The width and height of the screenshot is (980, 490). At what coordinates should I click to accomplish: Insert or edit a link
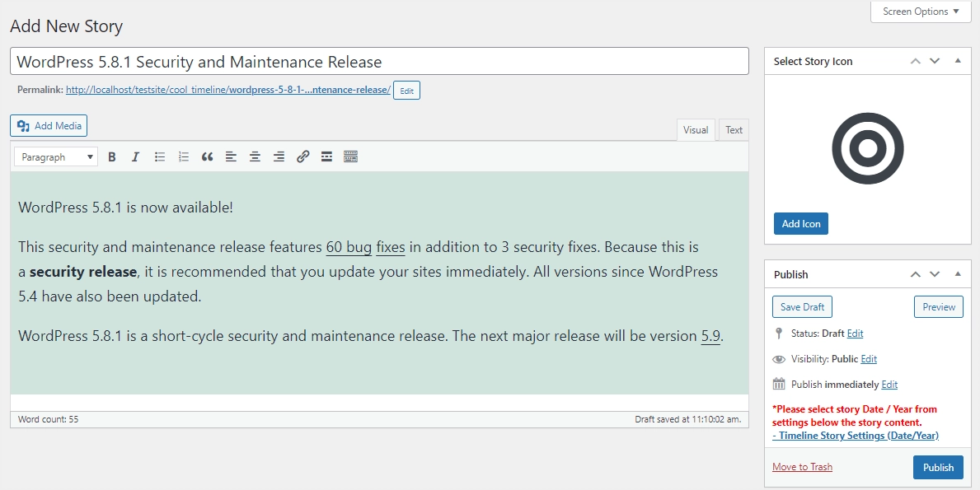[302, 156]
